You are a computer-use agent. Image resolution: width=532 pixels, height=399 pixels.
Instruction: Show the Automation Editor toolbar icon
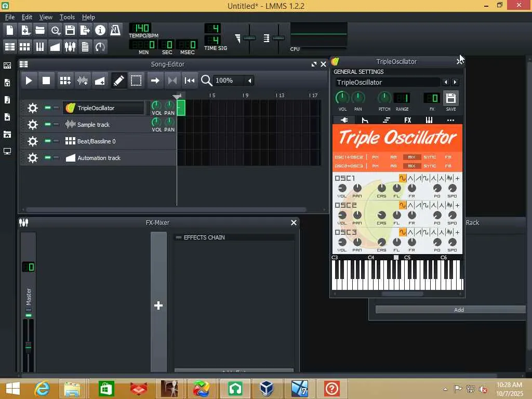pos(55,46)
